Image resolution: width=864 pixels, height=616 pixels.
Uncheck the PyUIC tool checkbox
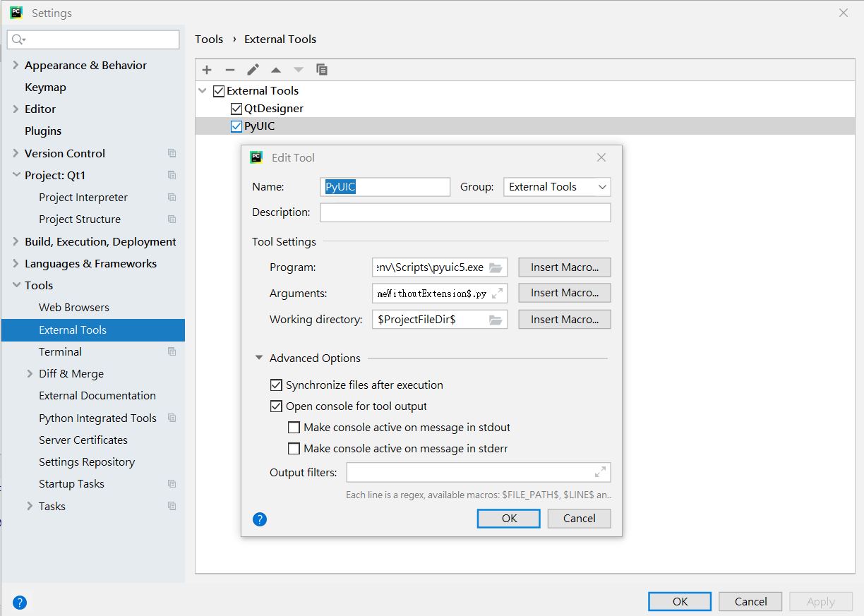(236, 127)
